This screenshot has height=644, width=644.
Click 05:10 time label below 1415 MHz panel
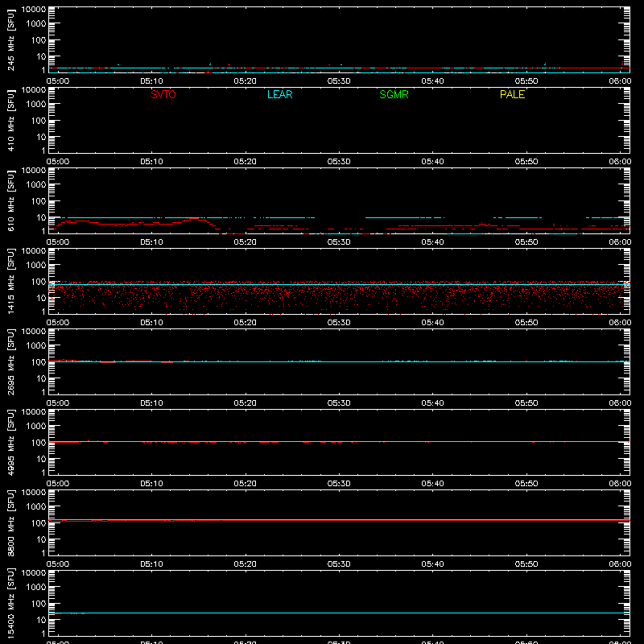click(151, 323)
